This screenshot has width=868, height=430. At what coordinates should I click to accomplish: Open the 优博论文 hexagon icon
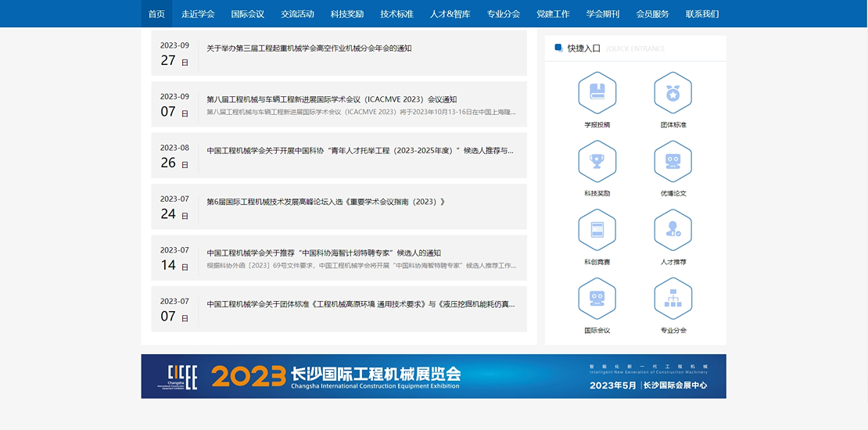click(x=673, y=161)
